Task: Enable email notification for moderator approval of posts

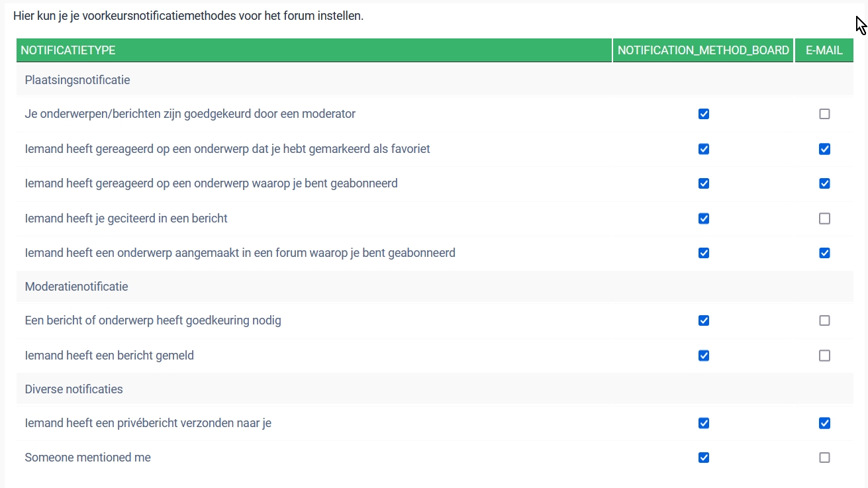Action: pos(824,114)
